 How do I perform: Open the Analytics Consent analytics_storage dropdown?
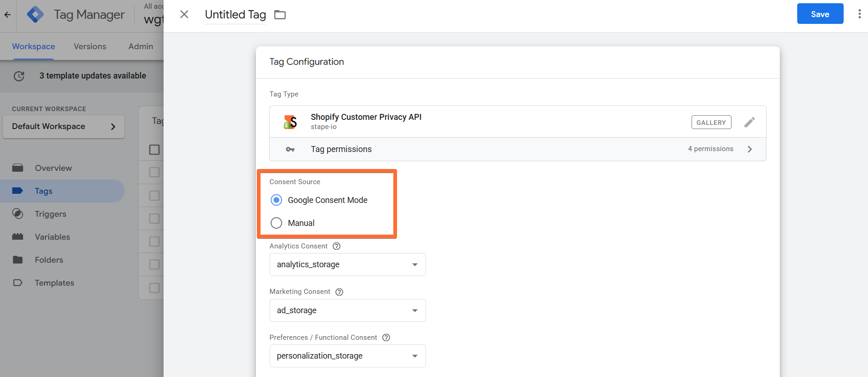tap(347, 264)
